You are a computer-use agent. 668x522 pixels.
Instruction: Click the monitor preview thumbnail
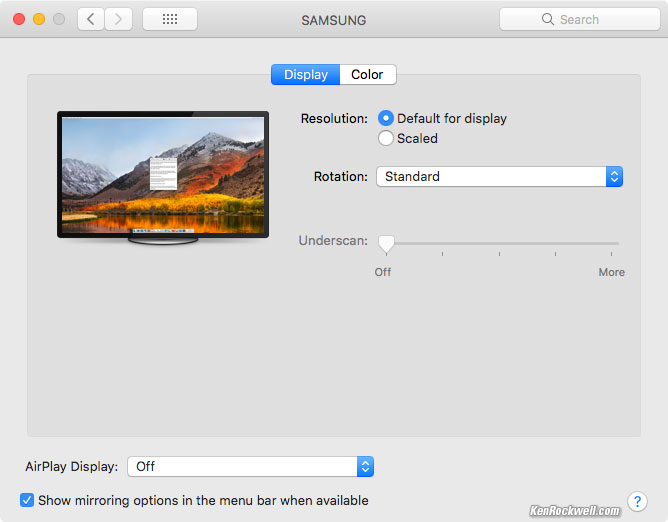(x=163, y=173)
